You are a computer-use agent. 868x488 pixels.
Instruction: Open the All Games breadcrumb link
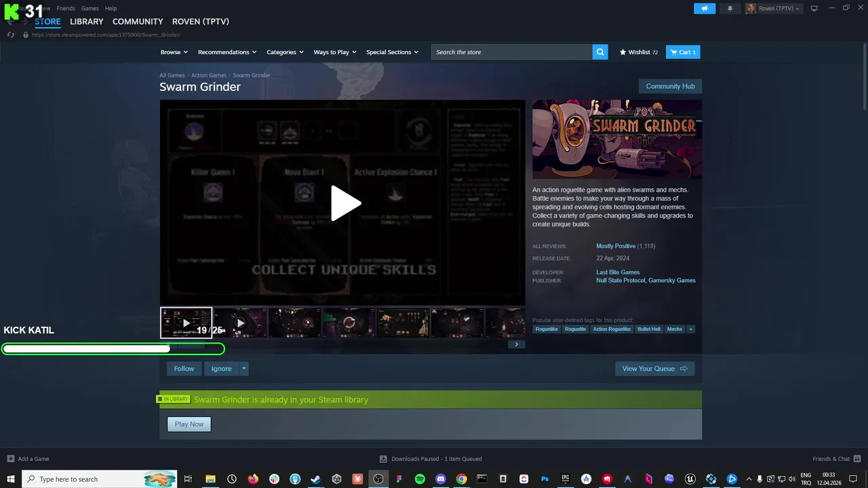coord(172,75)
